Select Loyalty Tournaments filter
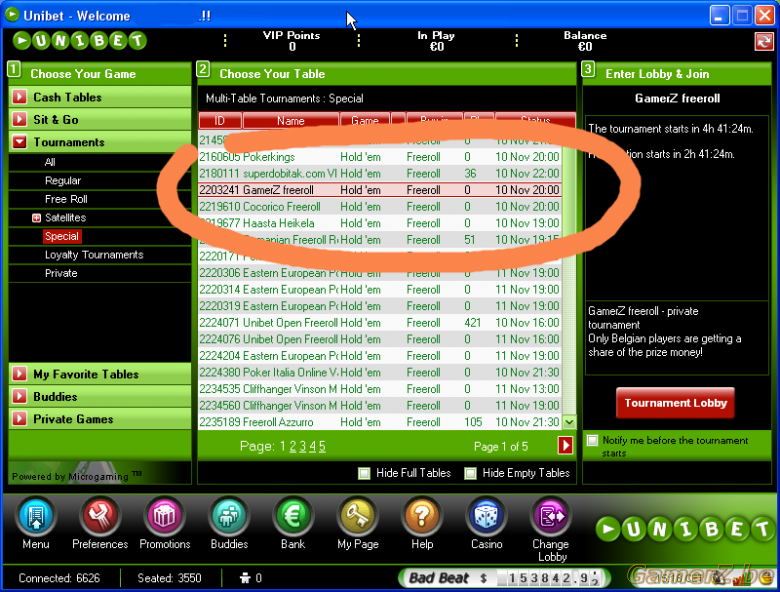 click(x=94, y=255)
